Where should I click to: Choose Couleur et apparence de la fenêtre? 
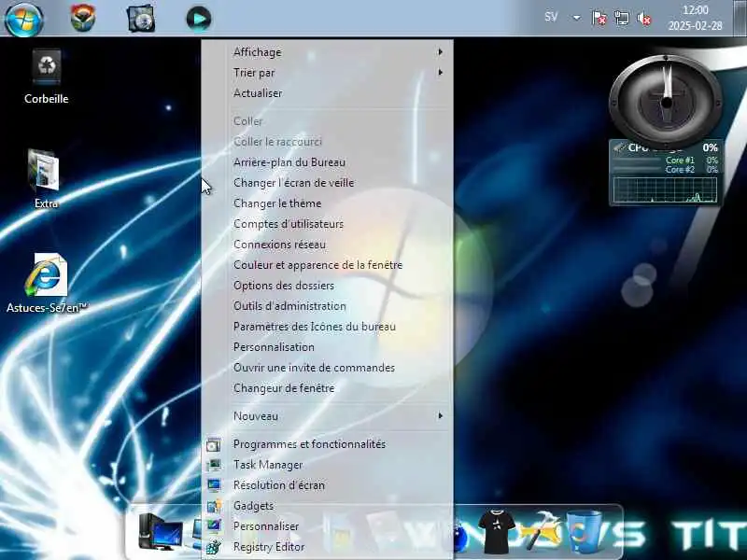coord(328,265)
